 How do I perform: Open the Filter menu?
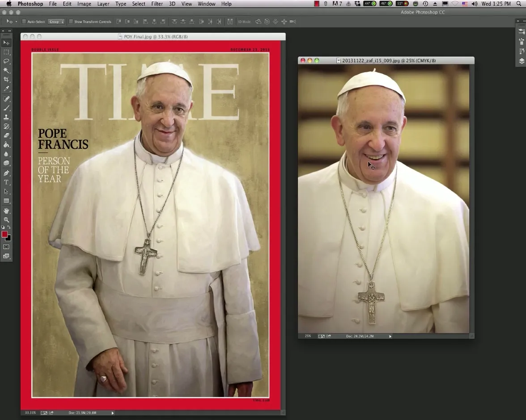tap(157, 4)
